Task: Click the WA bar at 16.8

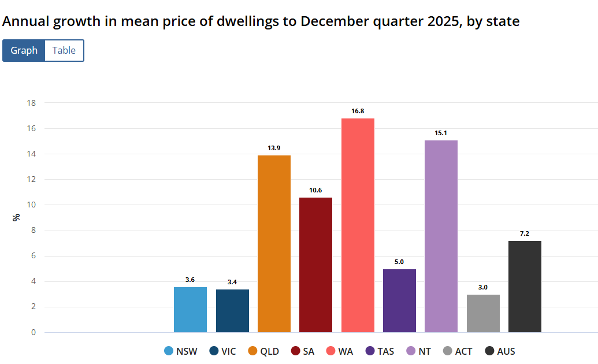Action: (x=358, y=225)
